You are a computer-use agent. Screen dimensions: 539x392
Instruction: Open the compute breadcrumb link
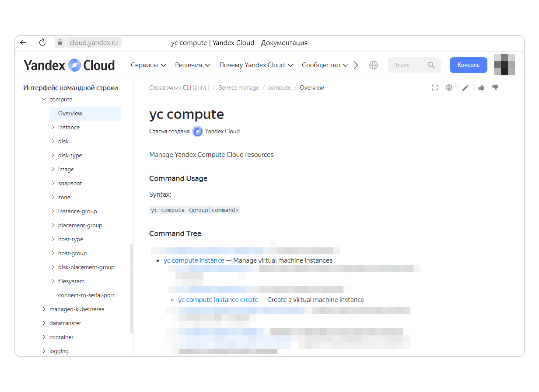(x=279, y=87)
